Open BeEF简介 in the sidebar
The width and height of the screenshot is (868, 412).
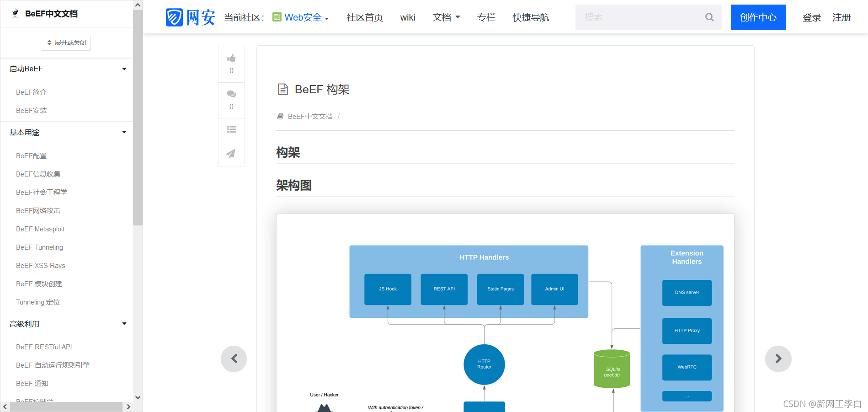31,92
